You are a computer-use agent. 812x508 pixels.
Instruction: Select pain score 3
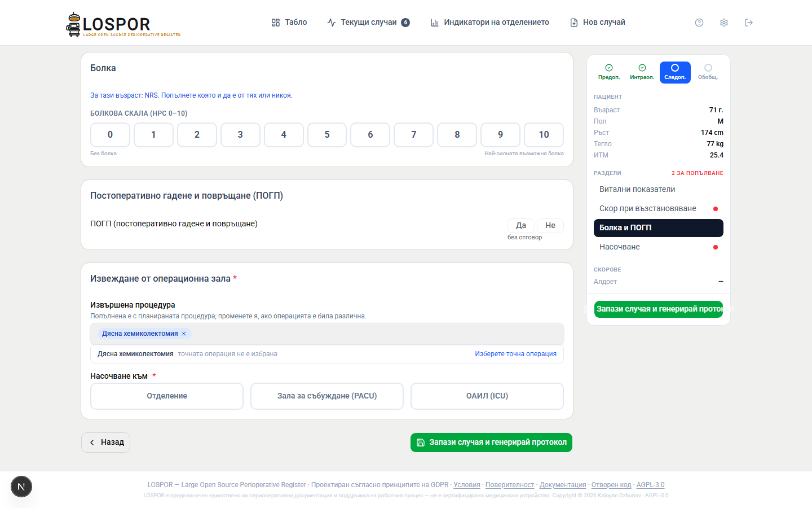[x=240, y=135]
